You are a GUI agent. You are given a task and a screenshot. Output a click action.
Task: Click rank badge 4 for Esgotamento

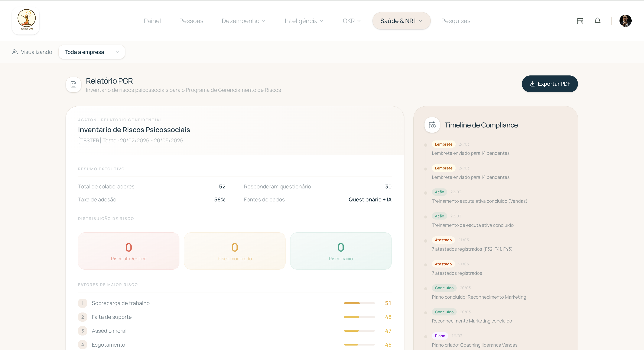[82, 344]
